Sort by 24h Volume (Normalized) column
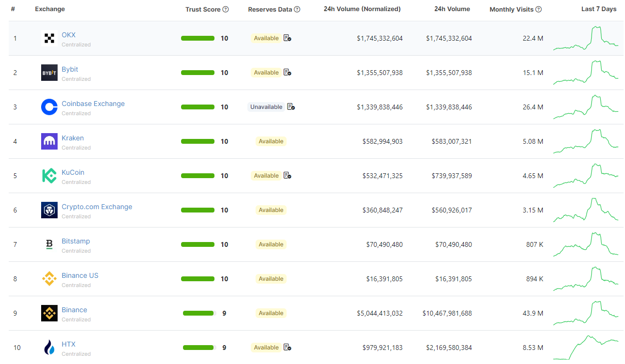 (362, 9)
